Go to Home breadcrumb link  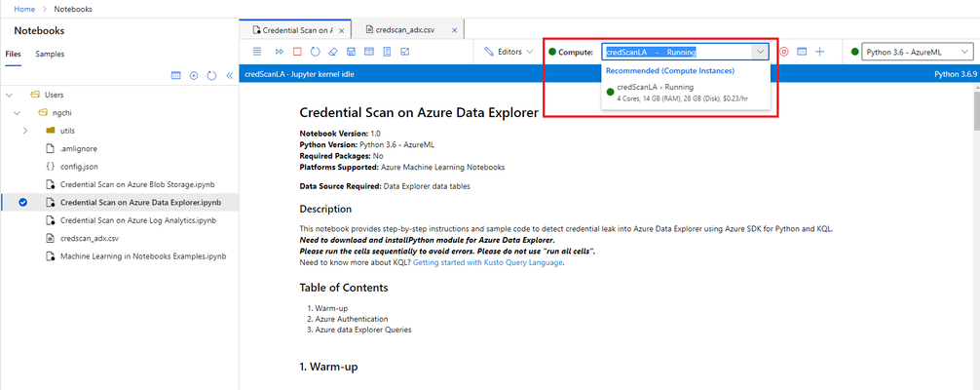(x=24, y=10)
